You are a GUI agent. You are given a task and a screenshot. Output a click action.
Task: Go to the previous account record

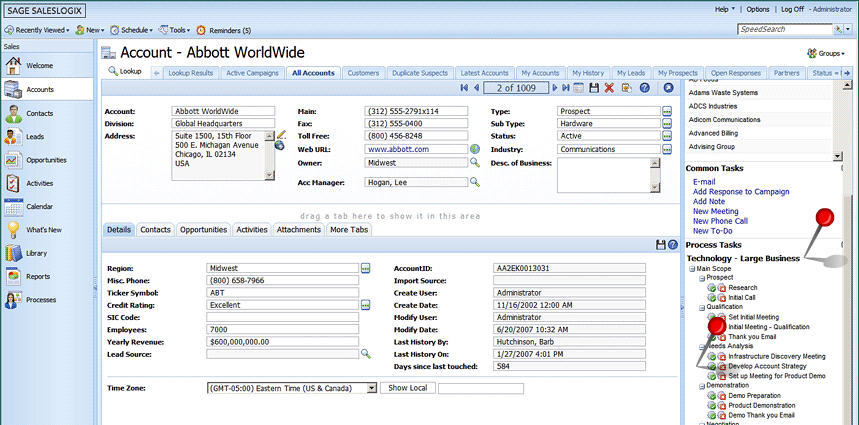pyautogui.click(x=476, y=88)
